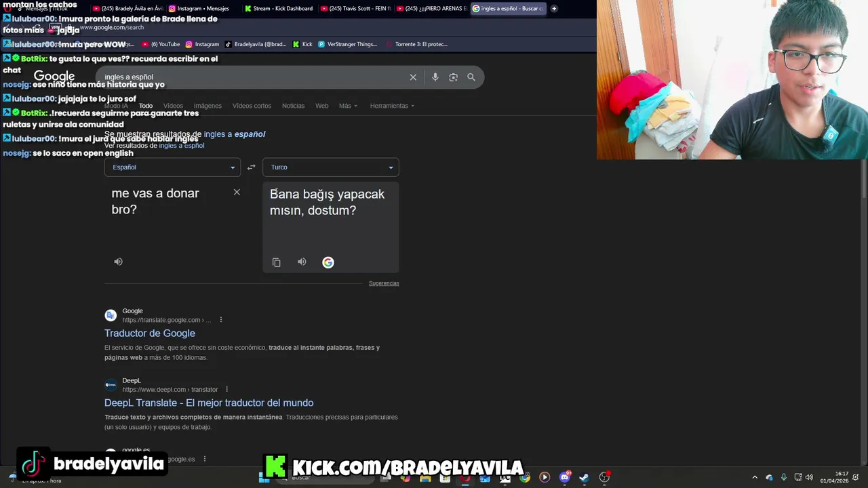
Task: Expand the Herramientas search tools
Action: point(392,106)
